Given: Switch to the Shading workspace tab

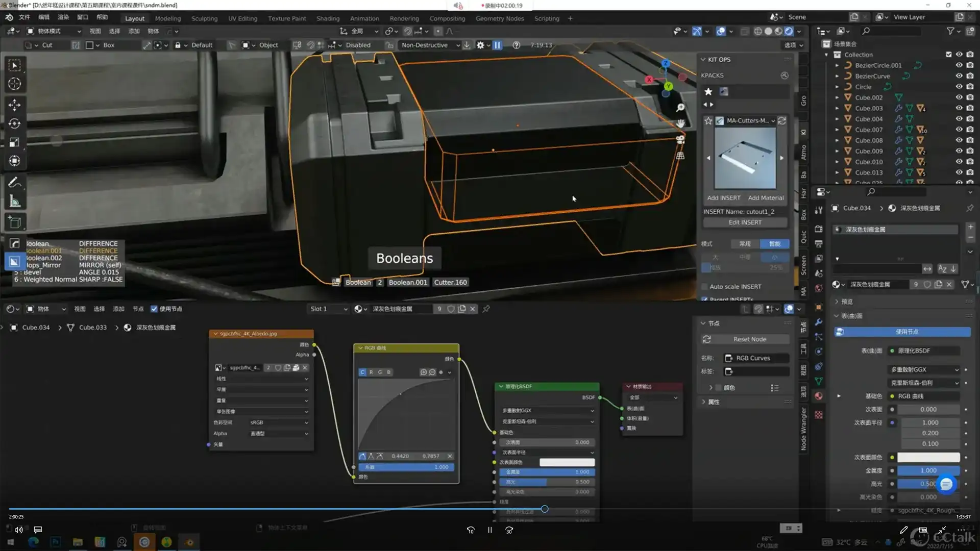Looking at the screenshot, I should (x=328, y=18).
